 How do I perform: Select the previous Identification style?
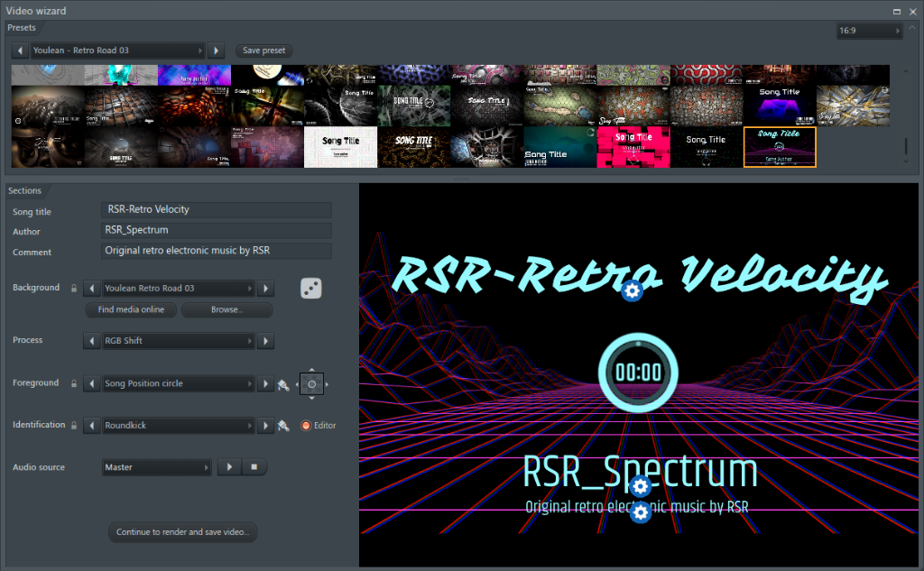pyautogui.click(x=91, y=426)
